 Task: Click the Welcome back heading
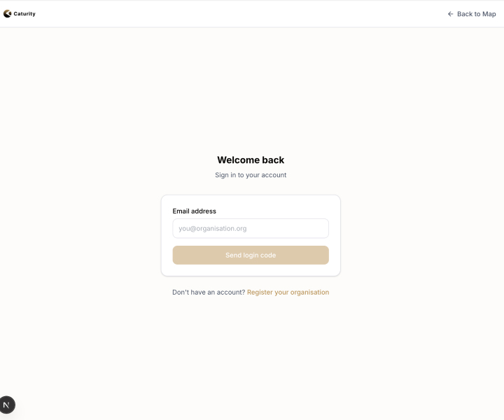coord(251,160)
